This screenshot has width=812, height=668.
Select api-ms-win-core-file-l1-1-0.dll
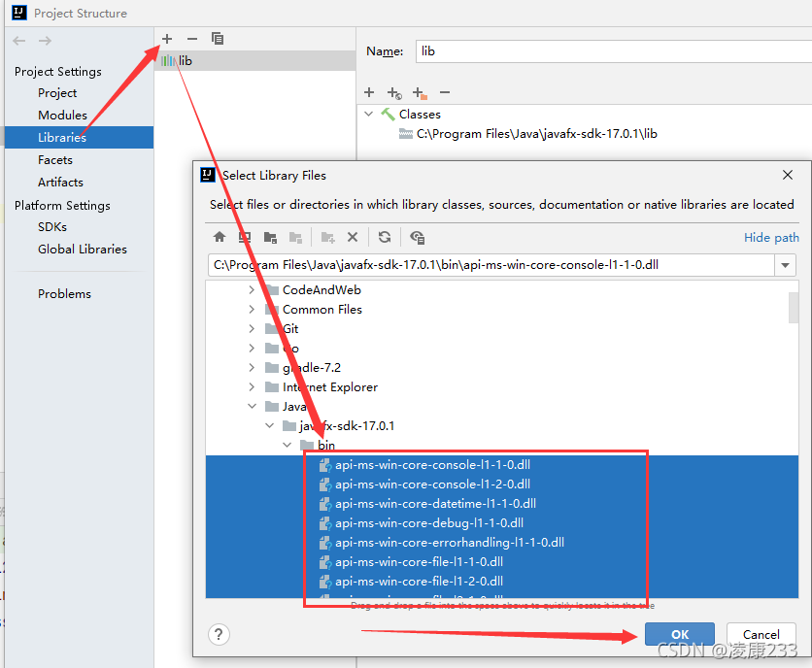[x=419, y=562]
